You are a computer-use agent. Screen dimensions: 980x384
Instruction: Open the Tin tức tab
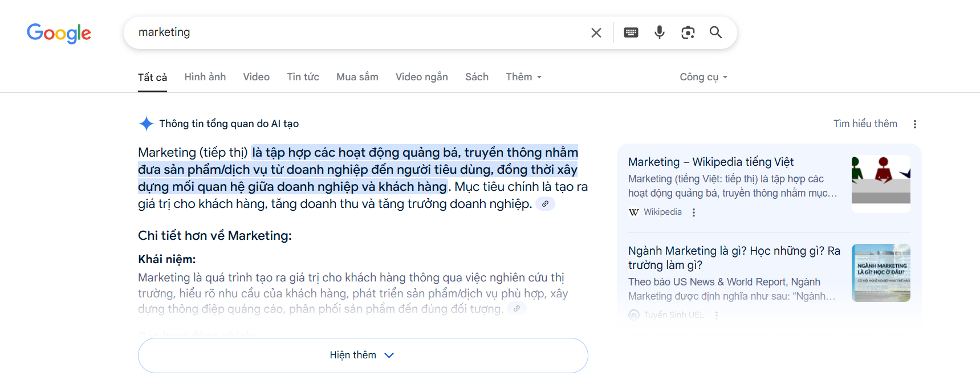(303, 77)
